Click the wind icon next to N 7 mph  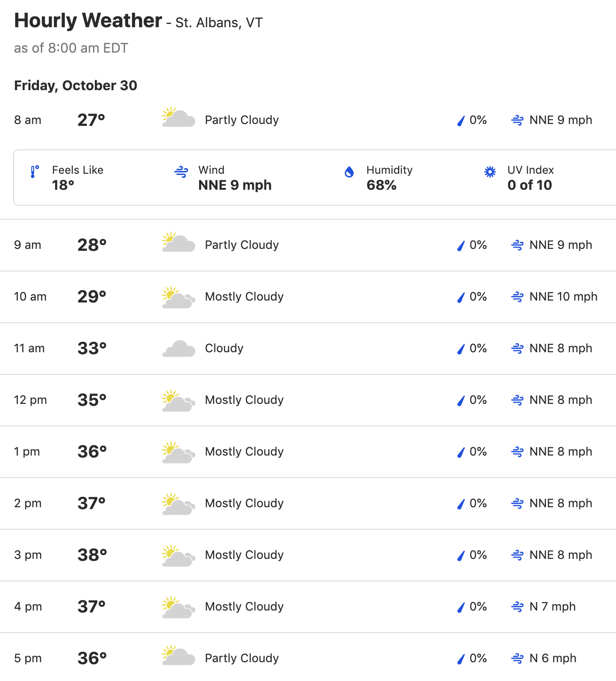(x=517, y=607)
